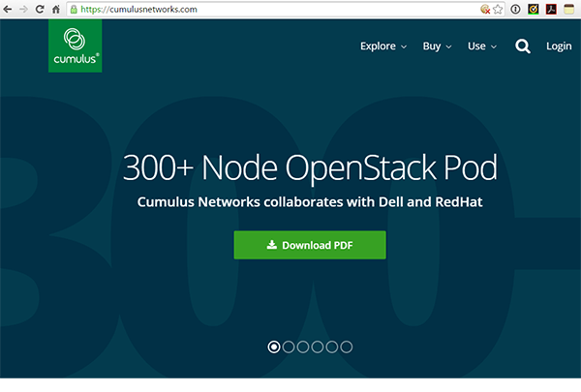
Task: Select the fifth carousel slide dot
Action: [x=331, y=347]
